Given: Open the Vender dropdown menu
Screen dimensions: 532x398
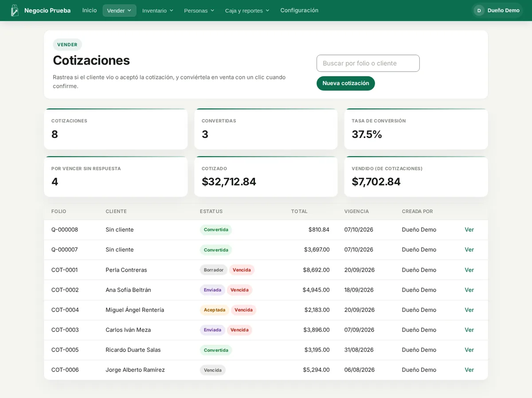Looking at the screenshot, I should [x=119, y=11].
